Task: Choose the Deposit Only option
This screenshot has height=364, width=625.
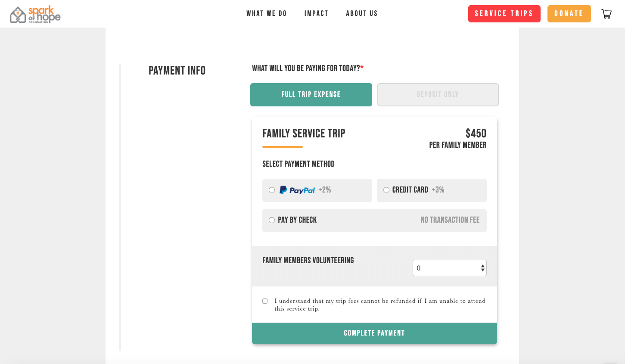Action: pos(438,95)
